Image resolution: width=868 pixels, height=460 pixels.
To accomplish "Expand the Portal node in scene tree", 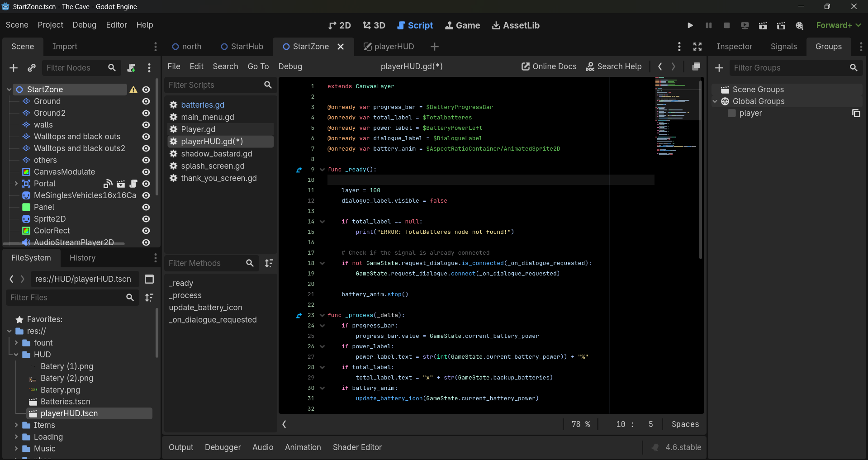I will [x=16, y=184].
